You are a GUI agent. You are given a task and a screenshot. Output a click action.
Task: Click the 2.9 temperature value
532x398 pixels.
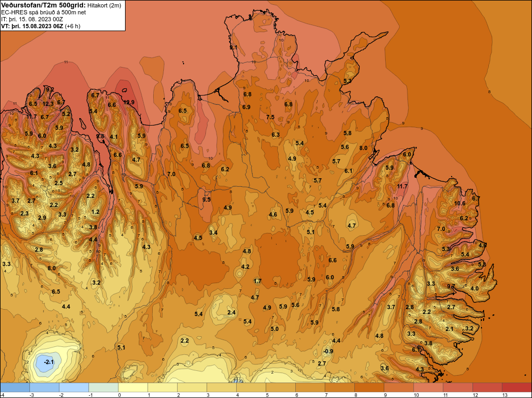42,218
